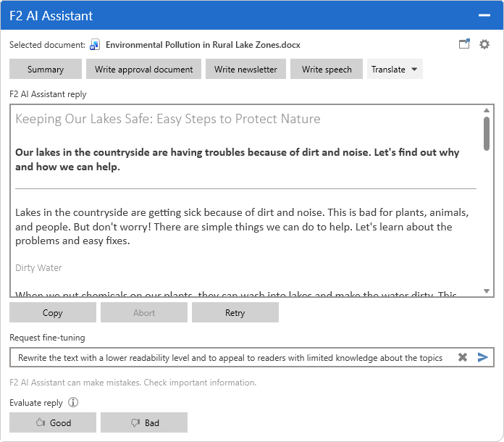504x442 pixels.
Task: Retry generating the reply
Action: (x=235, y=312)
